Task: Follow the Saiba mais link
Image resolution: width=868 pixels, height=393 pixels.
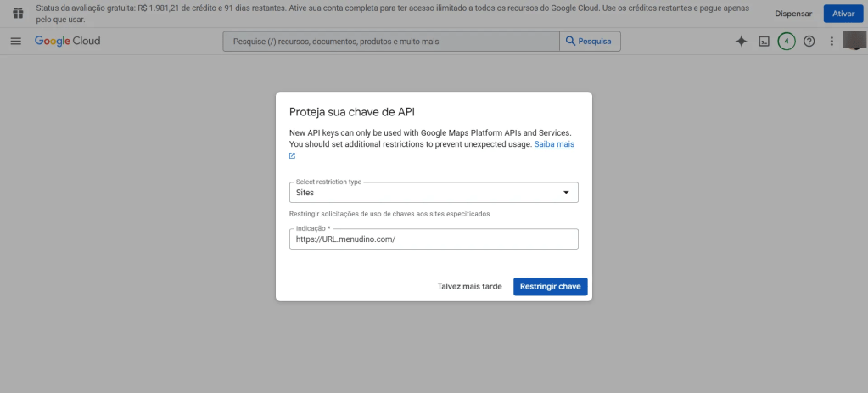Action: (x=554, y=144)
